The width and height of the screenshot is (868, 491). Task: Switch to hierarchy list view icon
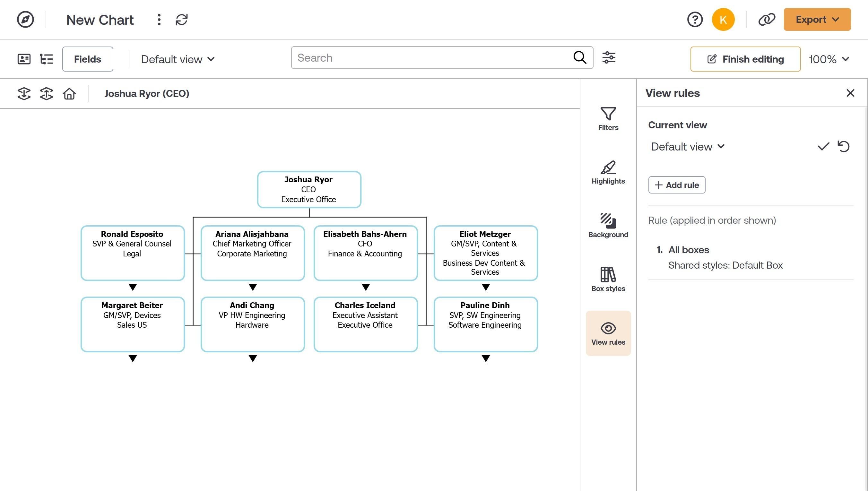pyautogui.click(x=47, y=59)
